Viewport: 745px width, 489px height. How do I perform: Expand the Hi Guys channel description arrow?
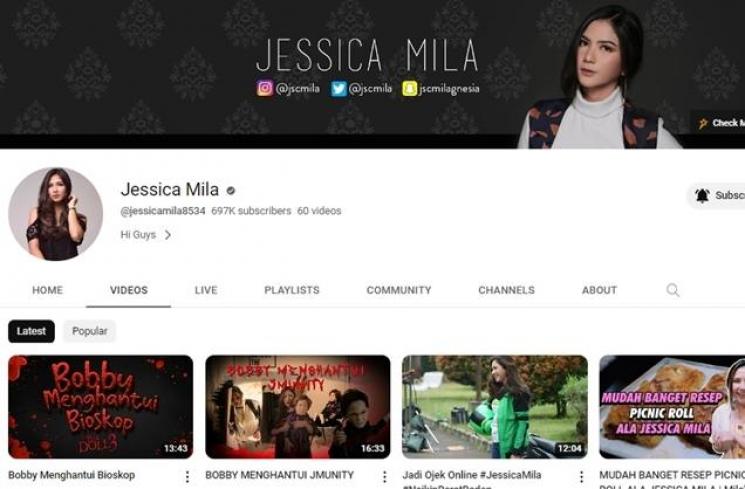168,235
